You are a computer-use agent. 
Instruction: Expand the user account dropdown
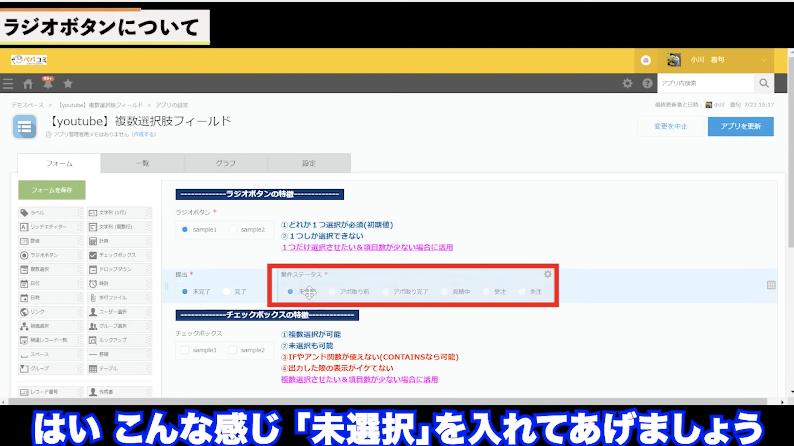click(x=763, y=60)
